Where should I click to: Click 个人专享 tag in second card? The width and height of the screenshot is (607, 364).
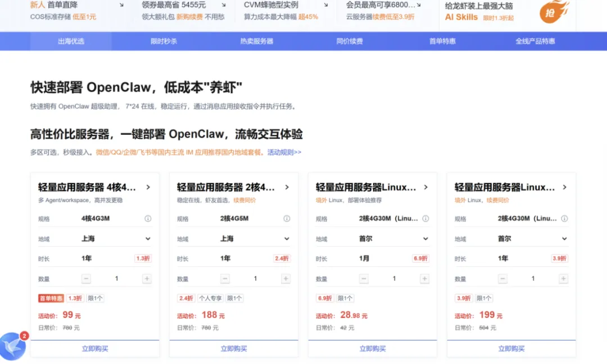click(x=210, y=298)
